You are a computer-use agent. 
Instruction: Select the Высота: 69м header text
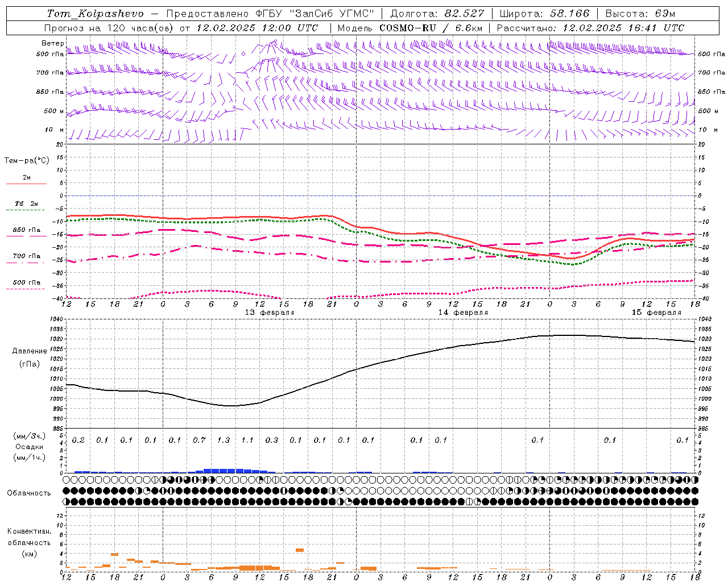coord(640,14)
